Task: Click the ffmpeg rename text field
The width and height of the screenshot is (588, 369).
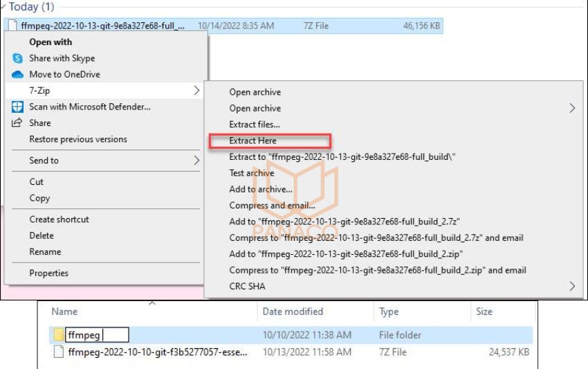Action: pos(97,334)
